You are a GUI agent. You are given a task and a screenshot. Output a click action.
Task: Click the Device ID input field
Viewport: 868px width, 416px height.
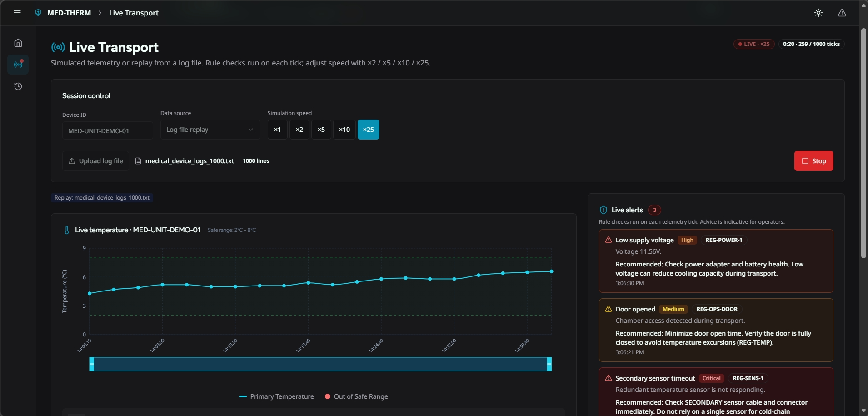[x=108, y=130]
